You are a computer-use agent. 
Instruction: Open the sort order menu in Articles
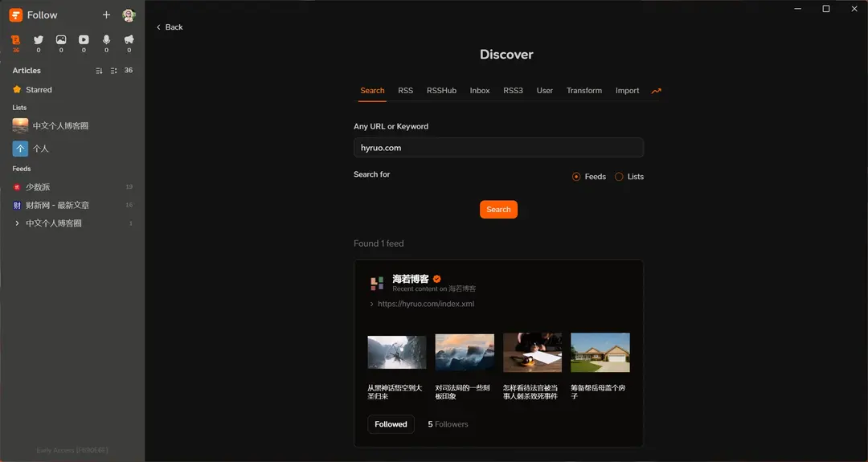coord(99,71)
